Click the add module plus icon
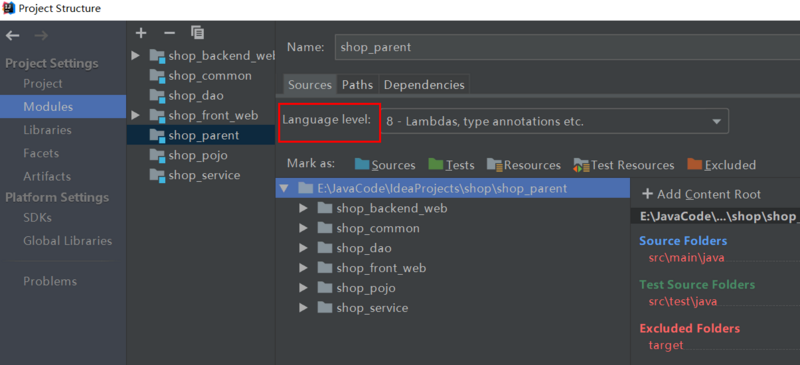 [x=141, y=33]
